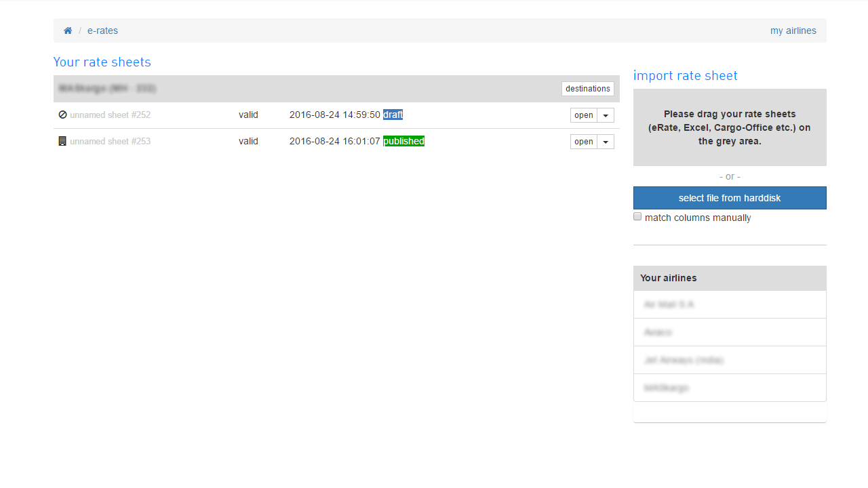Choose the last airline under Your airlines
This screenshot has height=488, width=868.
[x=667, y=388]
